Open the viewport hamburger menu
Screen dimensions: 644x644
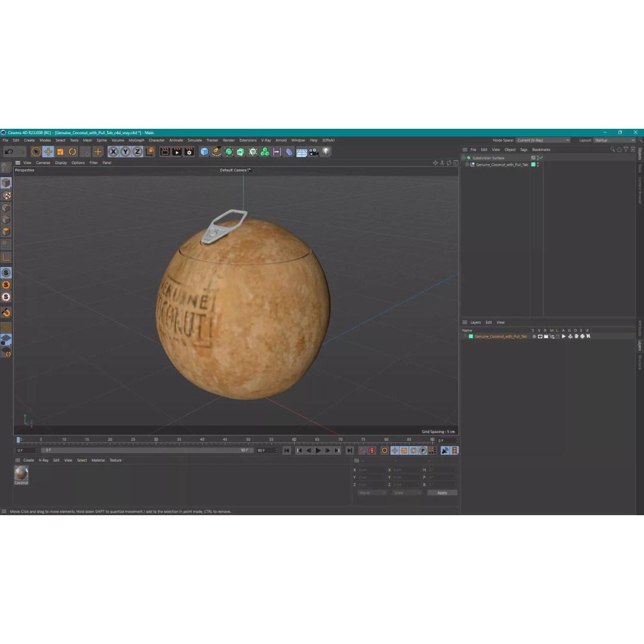click(18, 163)
